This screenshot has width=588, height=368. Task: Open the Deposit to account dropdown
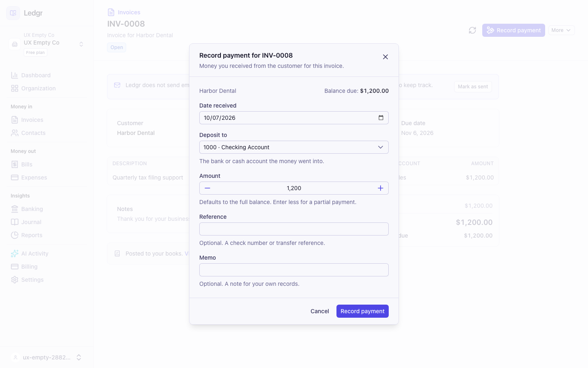294,147
